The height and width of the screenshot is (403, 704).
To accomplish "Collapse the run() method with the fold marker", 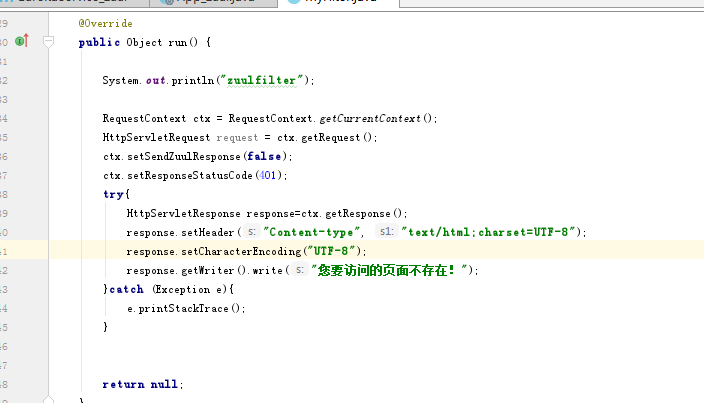I will (x=48, y=42).
